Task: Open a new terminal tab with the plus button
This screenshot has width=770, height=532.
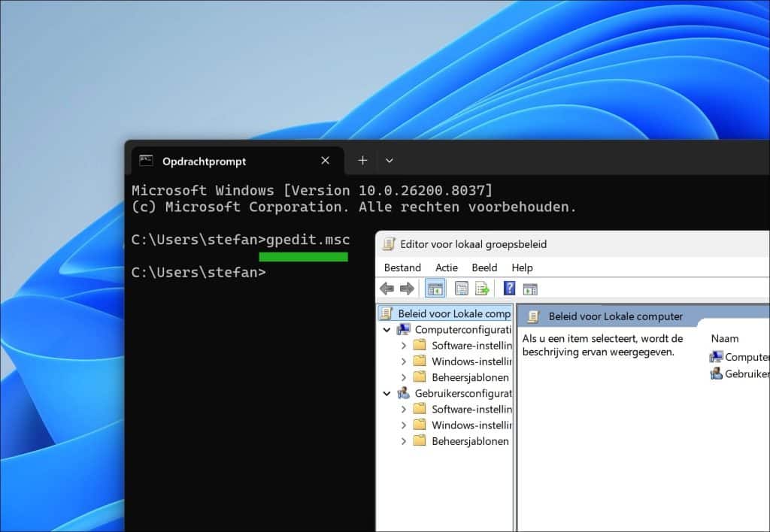Action: click(362, 159)
